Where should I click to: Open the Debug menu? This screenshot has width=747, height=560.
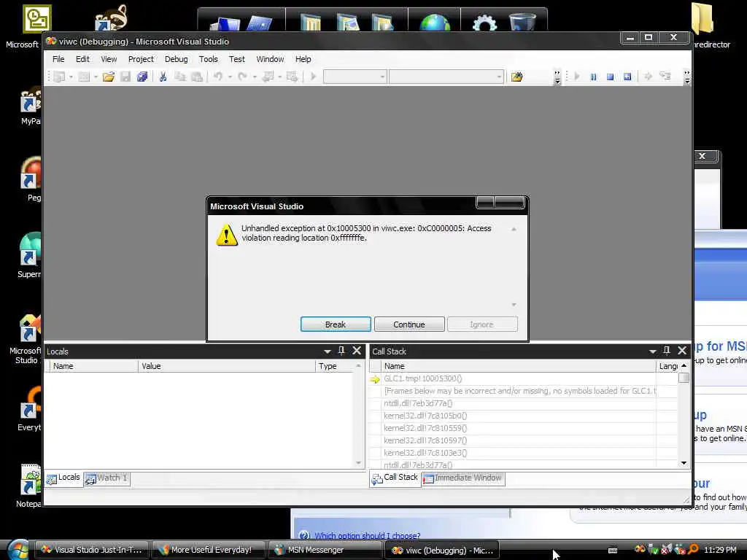tap(177, 59)
